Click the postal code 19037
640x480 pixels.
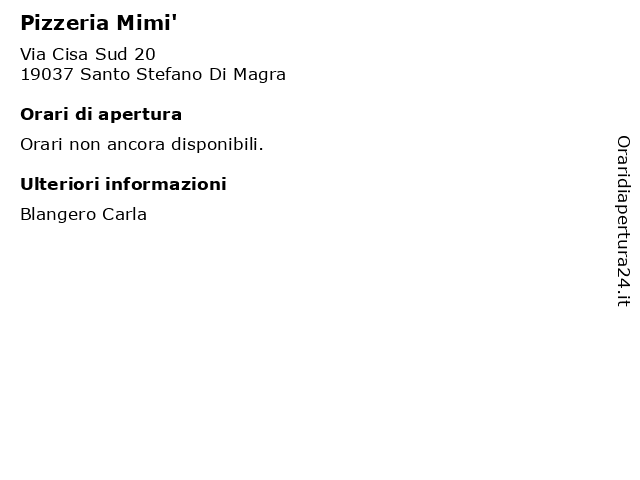point(47,75)
